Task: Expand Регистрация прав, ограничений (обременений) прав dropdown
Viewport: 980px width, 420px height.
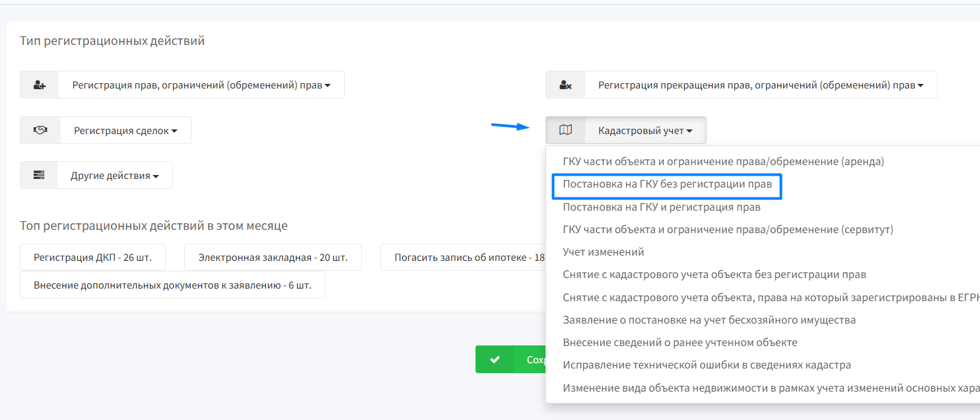Action: [201, 85]
